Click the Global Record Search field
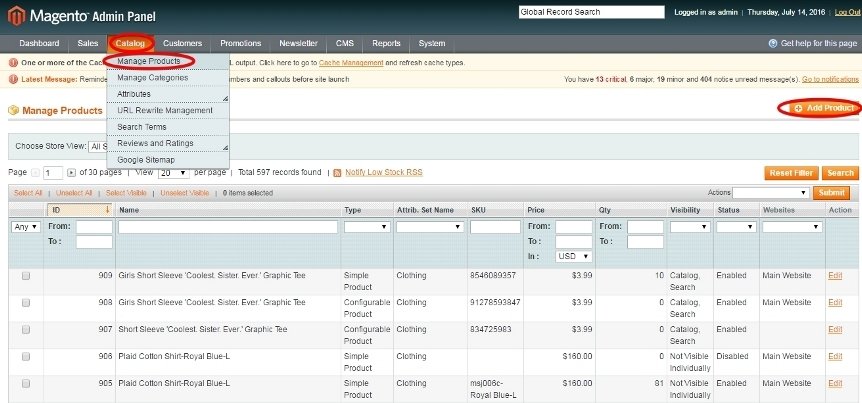 (592, 12)
